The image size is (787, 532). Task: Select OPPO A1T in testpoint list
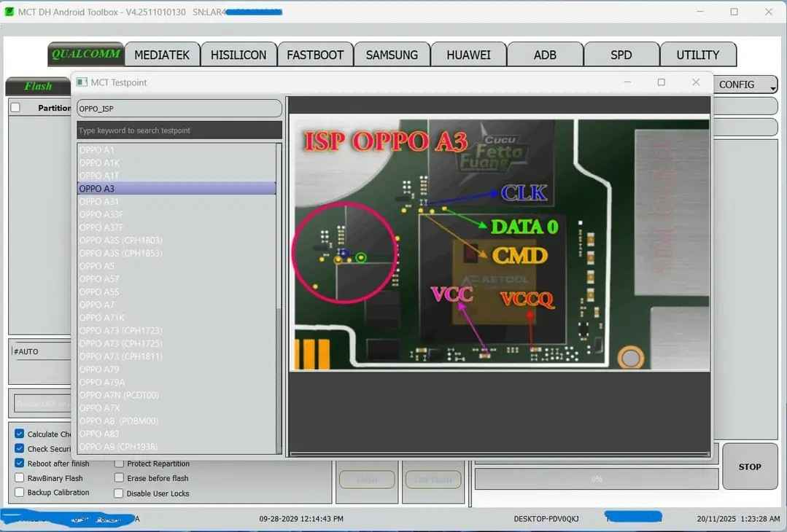click(177, 176)
